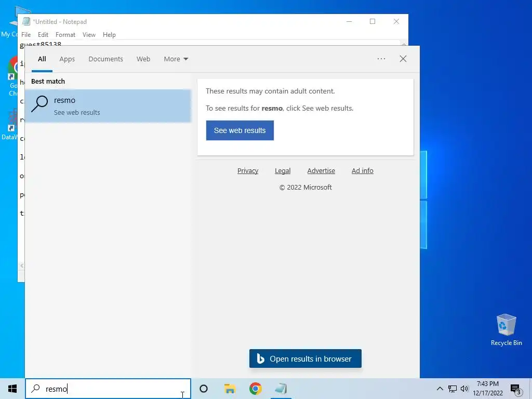
Task: Click the volume speaker icon
Action: [464, 389]
